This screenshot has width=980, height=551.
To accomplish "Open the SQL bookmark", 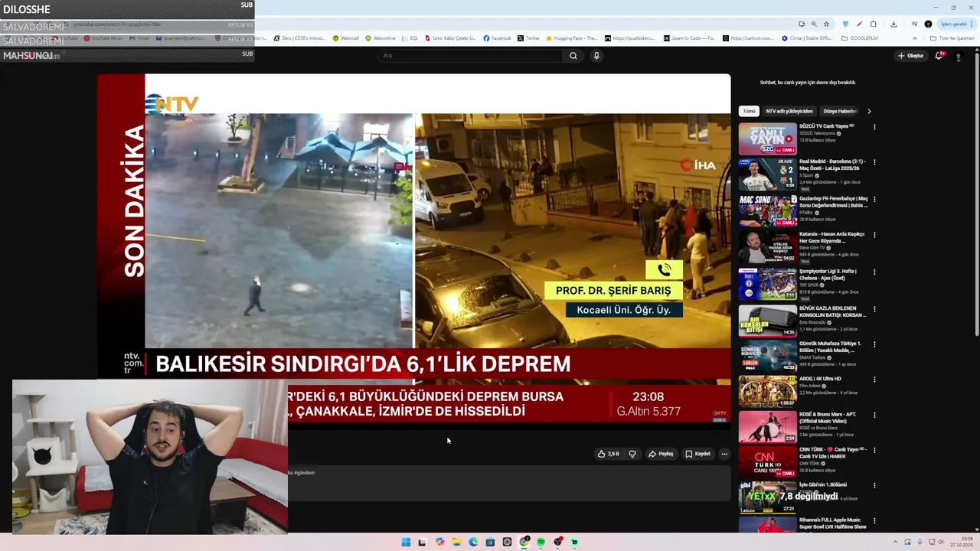I will 410,38.
